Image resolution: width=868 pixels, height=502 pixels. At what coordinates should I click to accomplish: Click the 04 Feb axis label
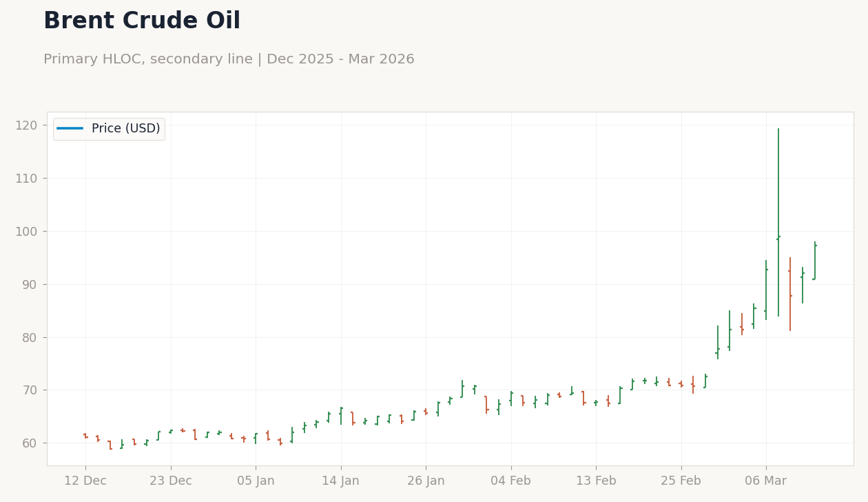(x=512, y=480)
